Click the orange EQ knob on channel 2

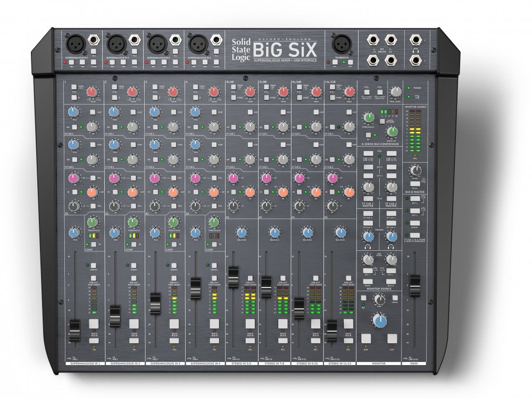[x=132, y=192]
